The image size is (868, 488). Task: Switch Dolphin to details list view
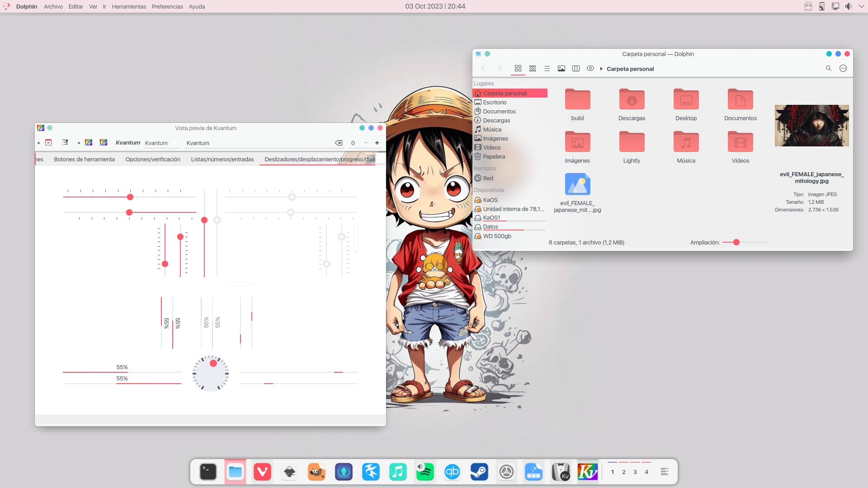point(547,68)
